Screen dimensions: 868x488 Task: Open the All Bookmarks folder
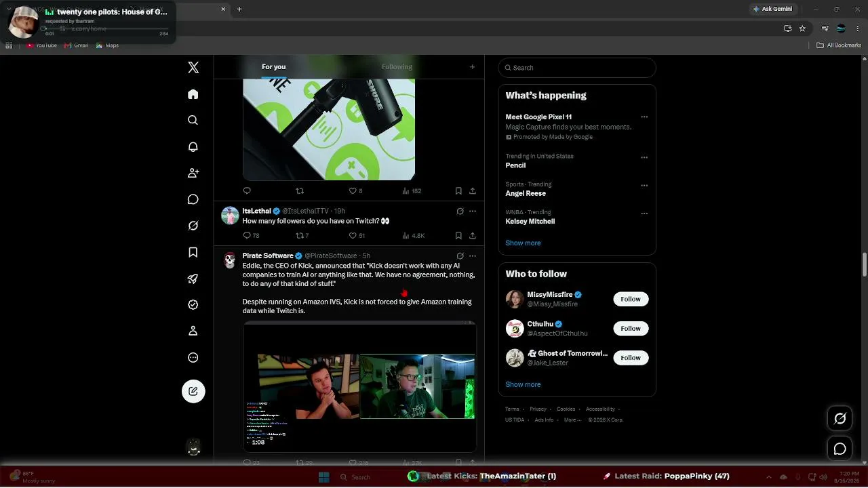839,45
